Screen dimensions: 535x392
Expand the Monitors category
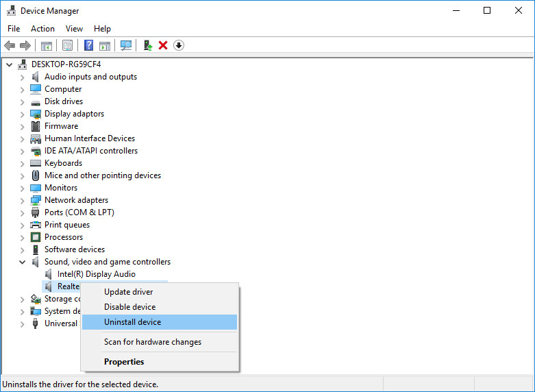(x=22, y=188)
